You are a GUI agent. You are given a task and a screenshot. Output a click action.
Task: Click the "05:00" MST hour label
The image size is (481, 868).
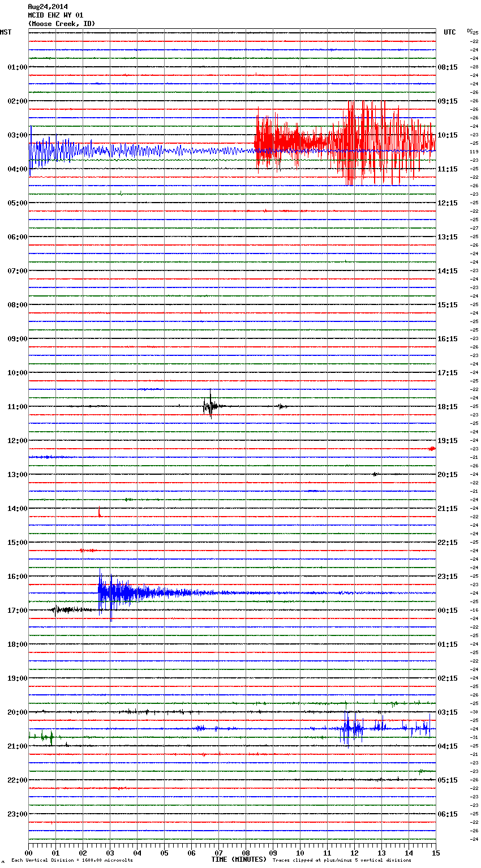click(x=18, y=203)
